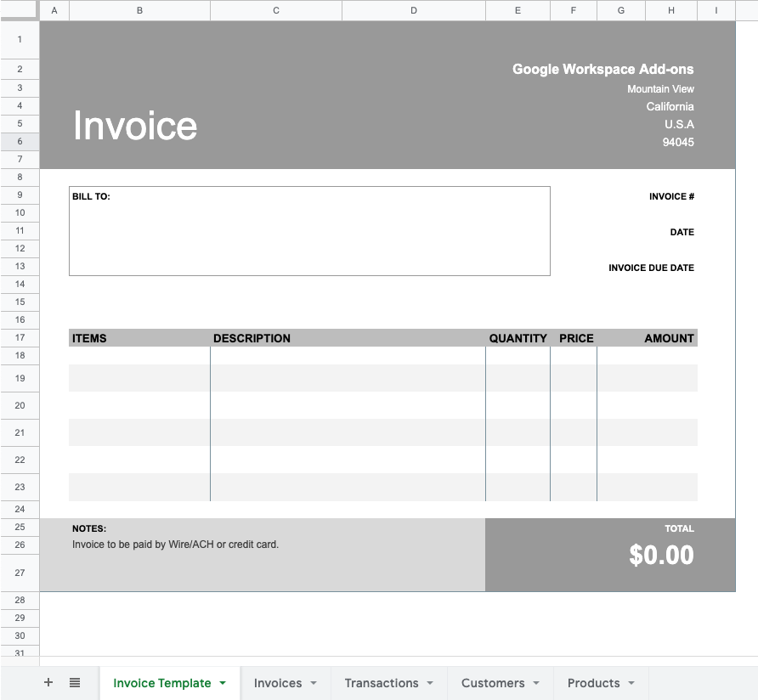Open the all-sheets list icon

[75, 683]
